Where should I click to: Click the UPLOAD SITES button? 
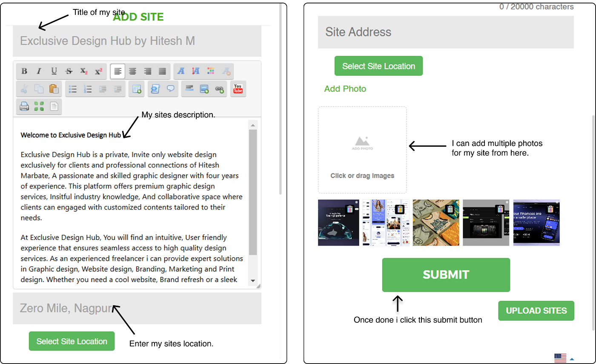[536, 311]
